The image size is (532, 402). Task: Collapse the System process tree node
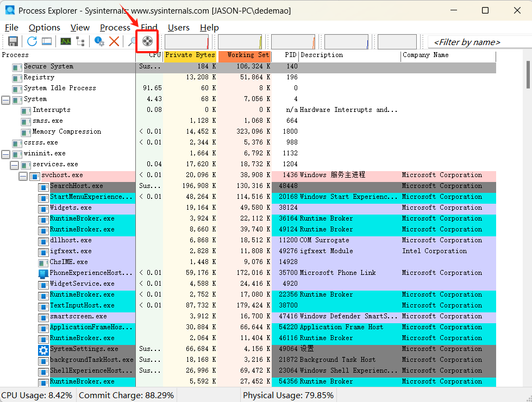(x=6, y=100)
